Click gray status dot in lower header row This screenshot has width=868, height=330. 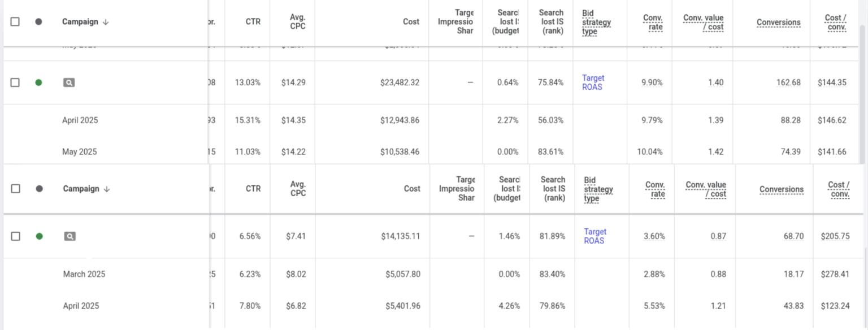39,189
